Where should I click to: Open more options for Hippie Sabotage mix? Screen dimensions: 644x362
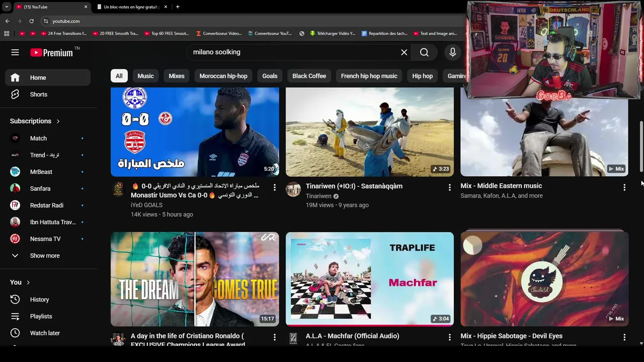coord(624,337)
